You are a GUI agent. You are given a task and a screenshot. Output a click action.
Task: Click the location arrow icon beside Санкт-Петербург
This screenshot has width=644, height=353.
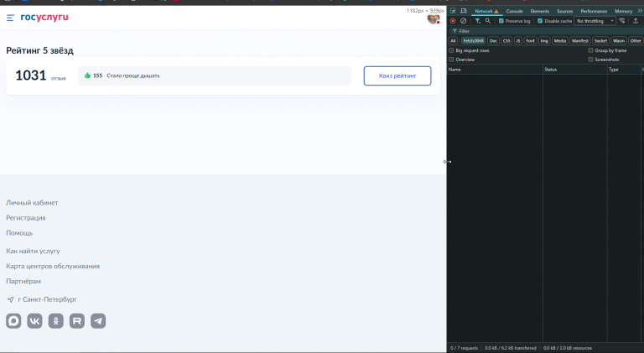(x=11, y=299)
